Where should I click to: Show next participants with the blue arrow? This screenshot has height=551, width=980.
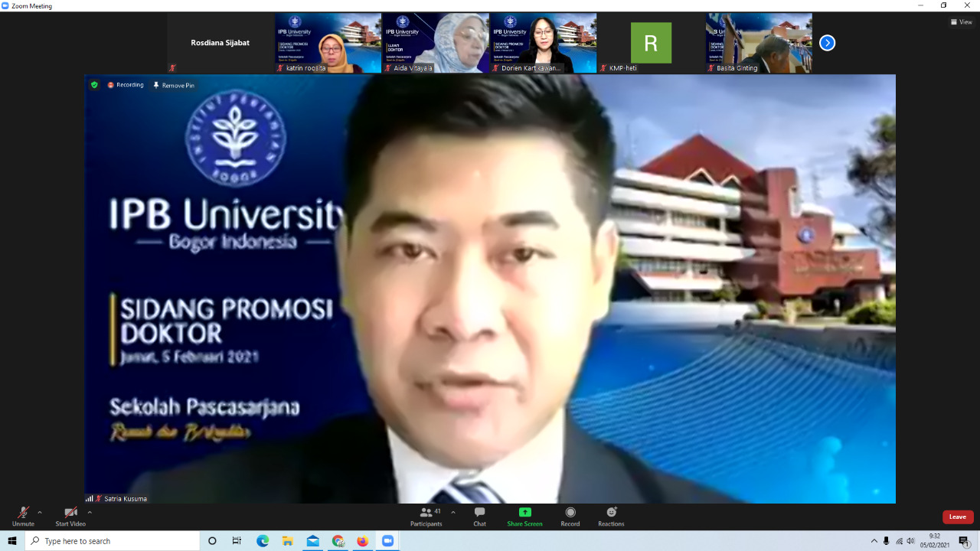click(x=827, y=43)
